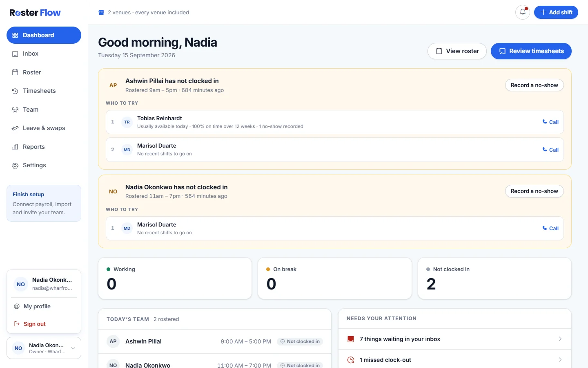The height and width of the screenshot is (368, 588).
Task: Open the Timesheets section
Action: point(44,91)
